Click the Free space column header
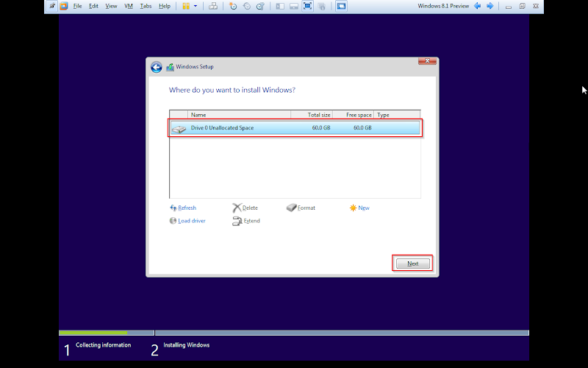 click(x=354, y=115)
